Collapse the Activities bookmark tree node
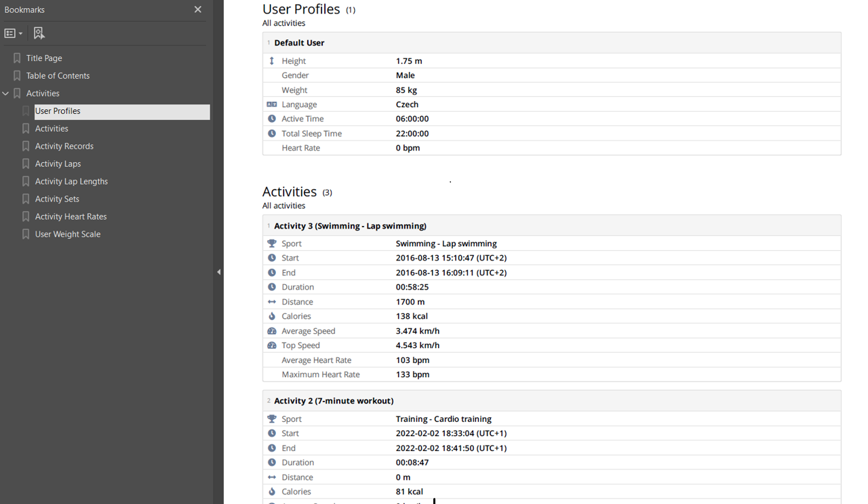The image size is (868, 504). [6, 94]
